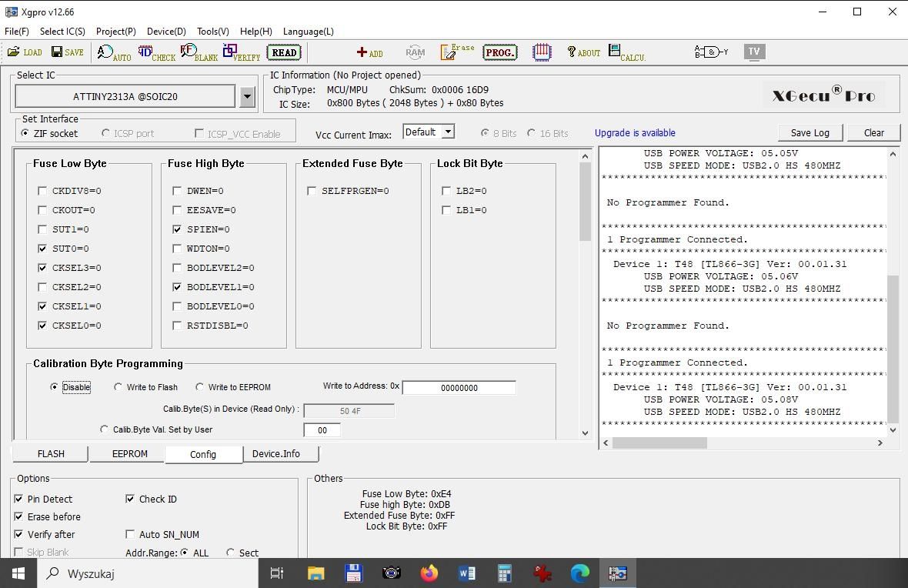Click the SAVE toolbar icon
The width and height of the screenshot is (908, 588).
(67, 52)
